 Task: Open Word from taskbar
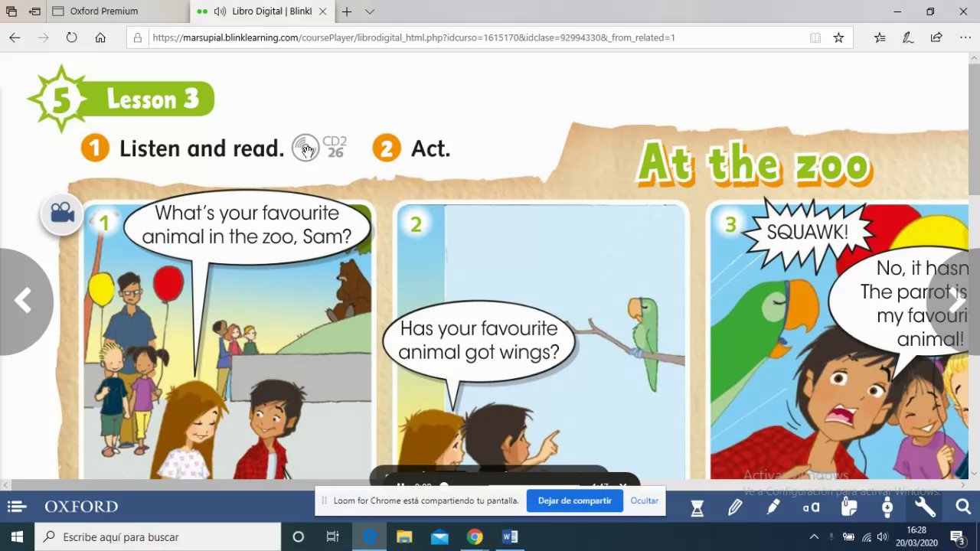tap(510, 537)
